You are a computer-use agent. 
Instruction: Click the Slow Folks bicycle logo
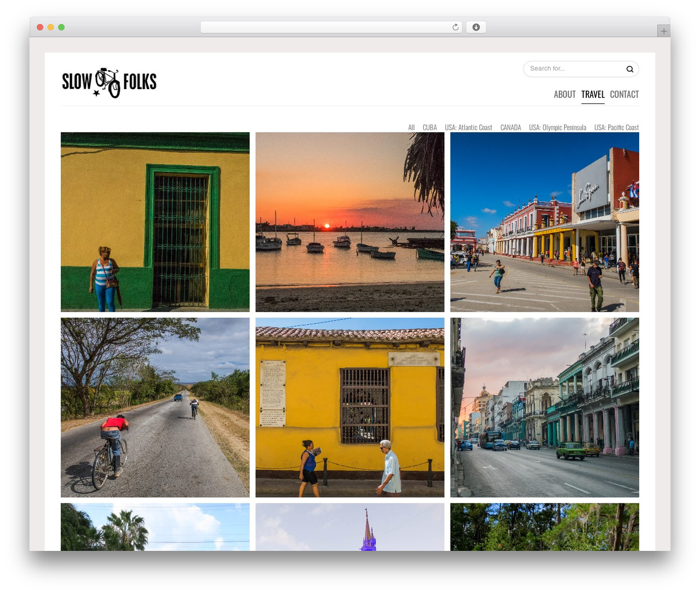point(109,83)
